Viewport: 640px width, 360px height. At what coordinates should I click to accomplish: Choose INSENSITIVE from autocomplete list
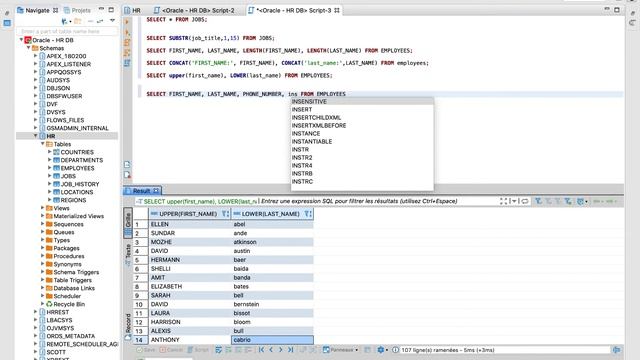click(x=309, y=101)
